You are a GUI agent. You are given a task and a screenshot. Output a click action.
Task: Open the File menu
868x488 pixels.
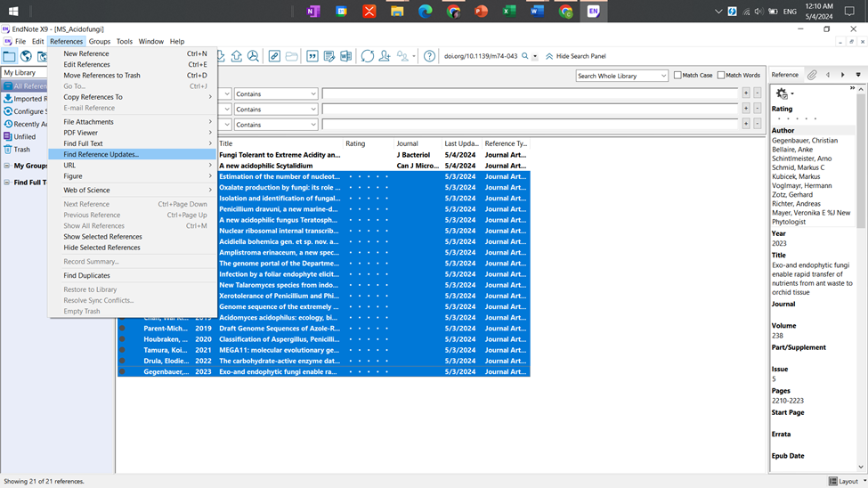pos(20,42)
